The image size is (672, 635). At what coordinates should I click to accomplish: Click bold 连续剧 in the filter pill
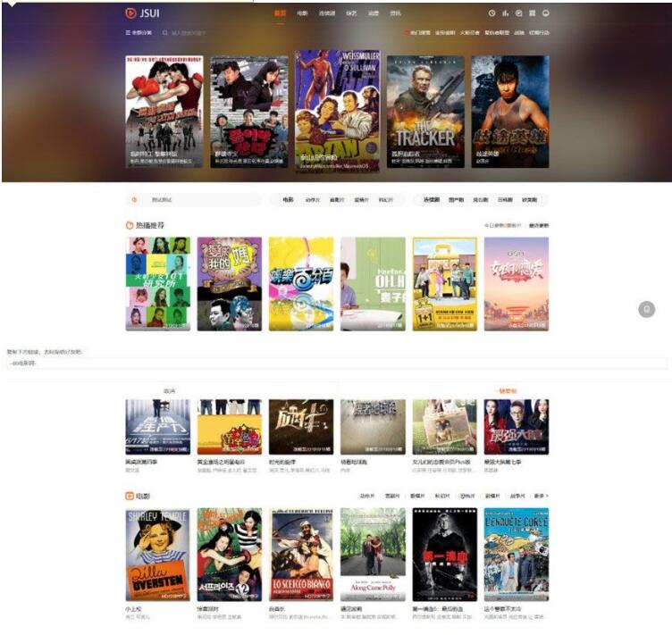[432, 199]
